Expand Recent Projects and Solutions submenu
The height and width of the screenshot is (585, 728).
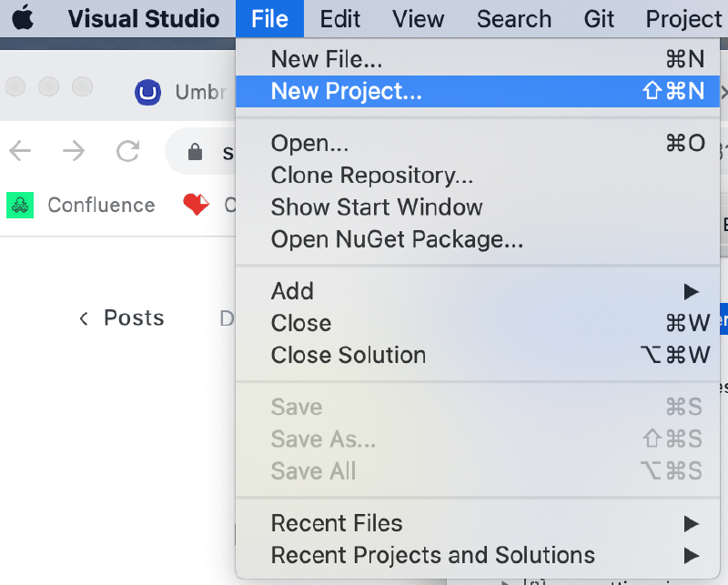pyautogui.click(x=478, y=556)
